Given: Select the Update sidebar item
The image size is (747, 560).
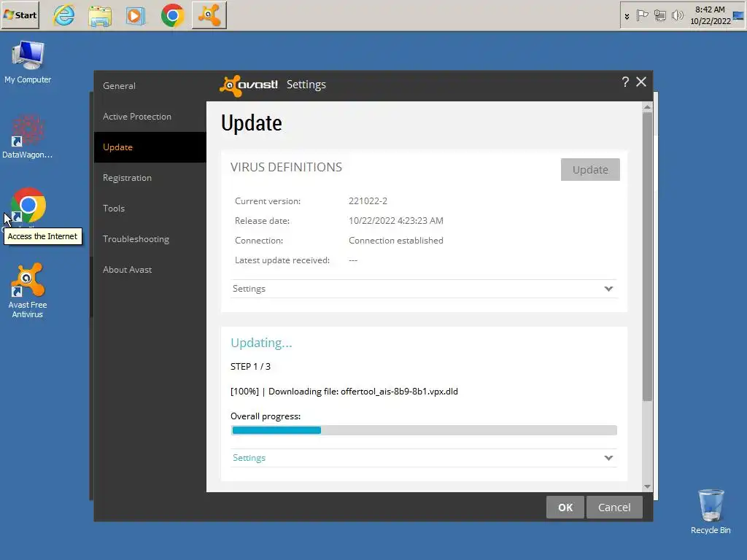Looking at the screenshot, I should click(150, 147).
